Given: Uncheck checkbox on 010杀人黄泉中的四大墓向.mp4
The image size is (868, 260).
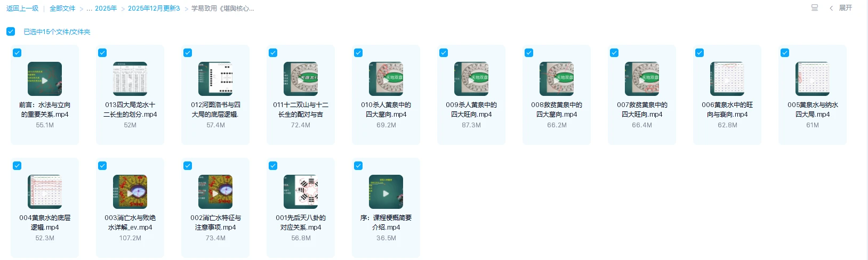Looking at the screenshot, I should [x=358, y=53].
